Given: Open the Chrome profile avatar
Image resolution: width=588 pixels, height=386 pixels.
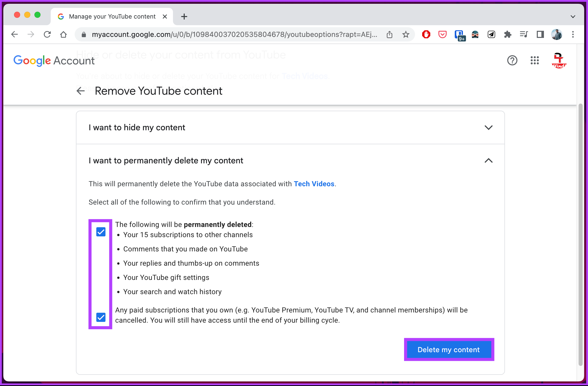Looking at the screenshot, I should (x=557, y=34).
